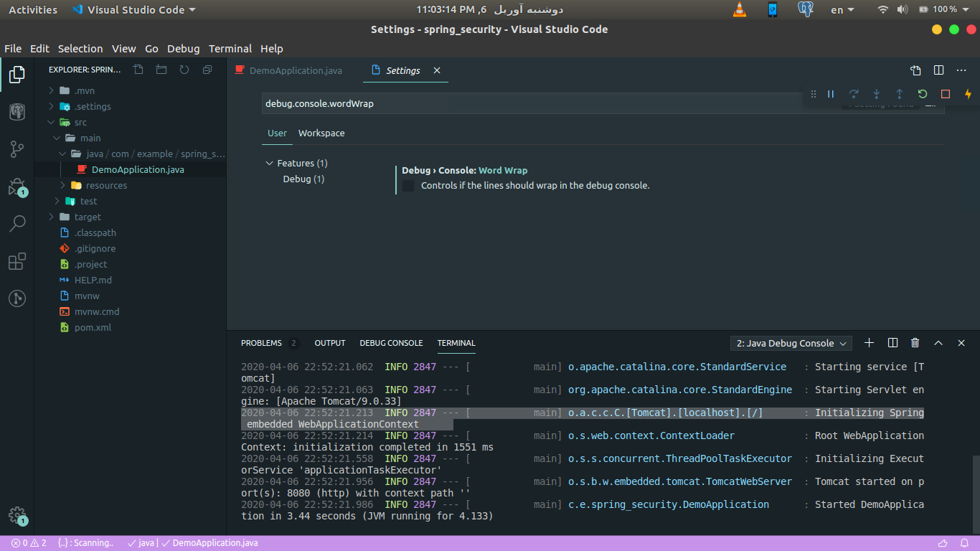Viewport: 980px width, 551px height.
Task: Switch to the Workspace settings tab
Action: 321,133
